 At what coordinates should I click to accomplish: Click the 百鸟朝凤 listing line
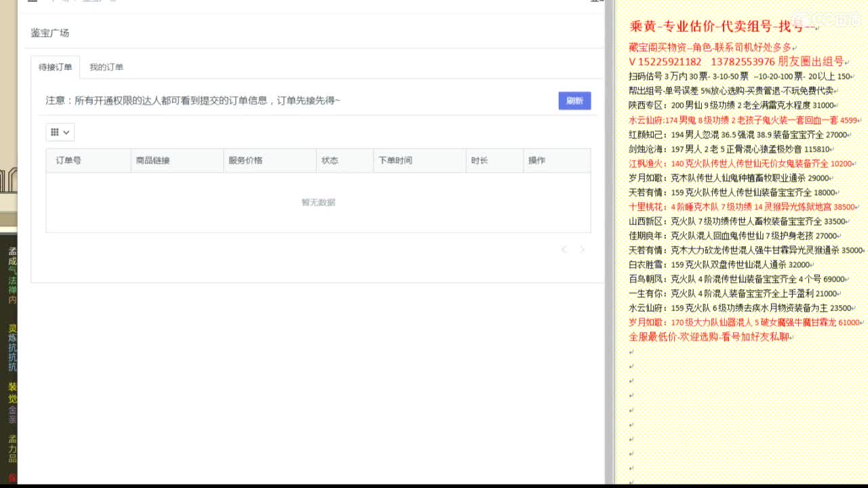tap(737, 279)
